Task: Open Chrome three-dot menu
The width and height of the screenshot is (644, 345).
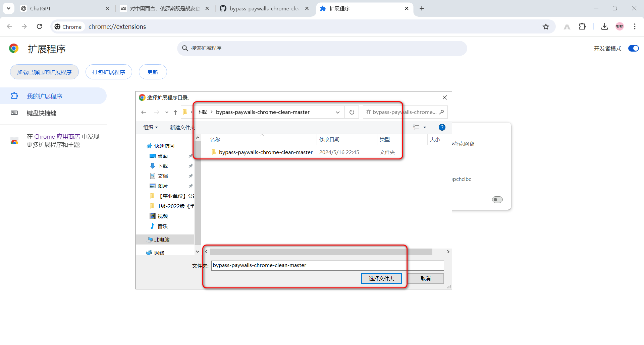Action: [635, 26]
